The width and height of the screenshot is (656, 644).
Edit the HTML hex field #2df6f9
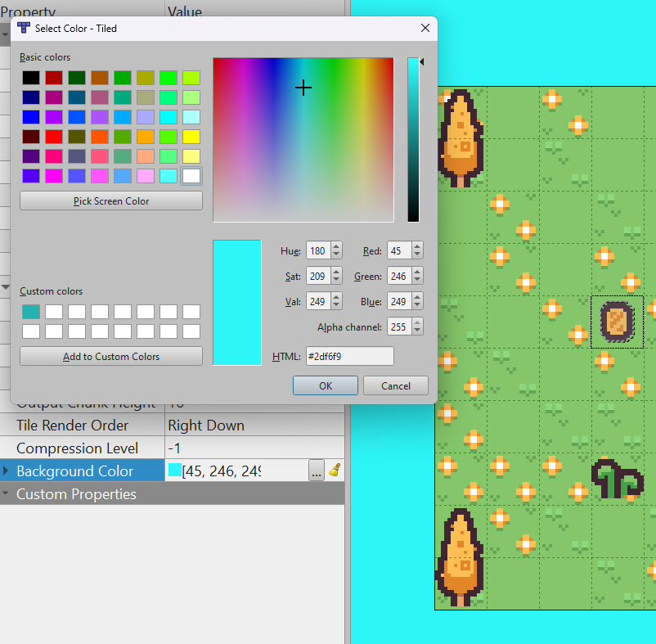(349, 356)
